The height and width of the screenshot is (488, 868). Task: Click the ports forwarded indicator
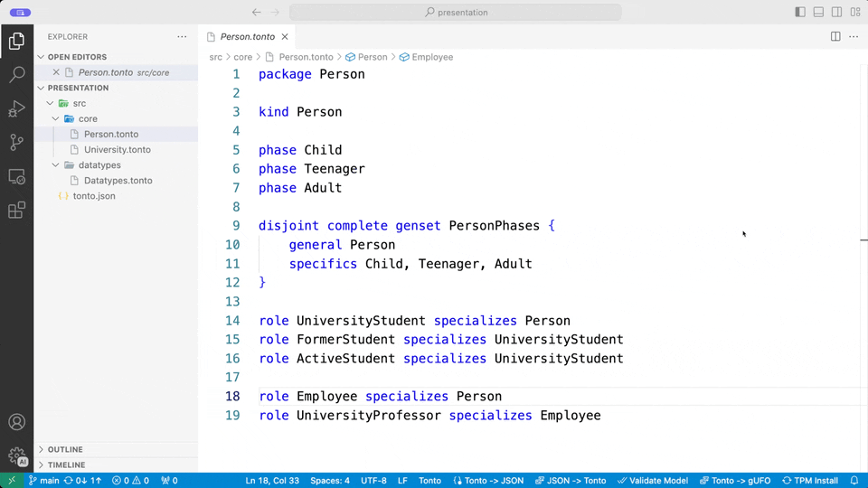[x=169, y=480]
